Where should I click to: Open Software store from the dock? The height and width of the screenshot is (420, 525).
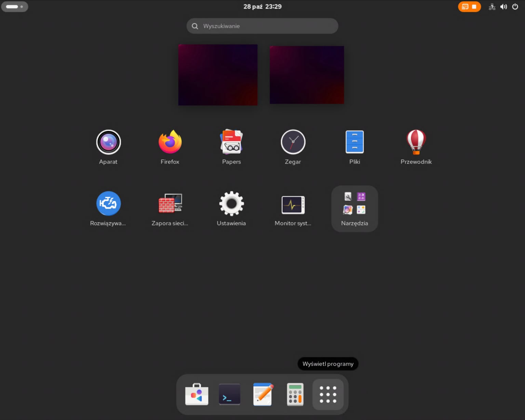click(x=197, y=394)
